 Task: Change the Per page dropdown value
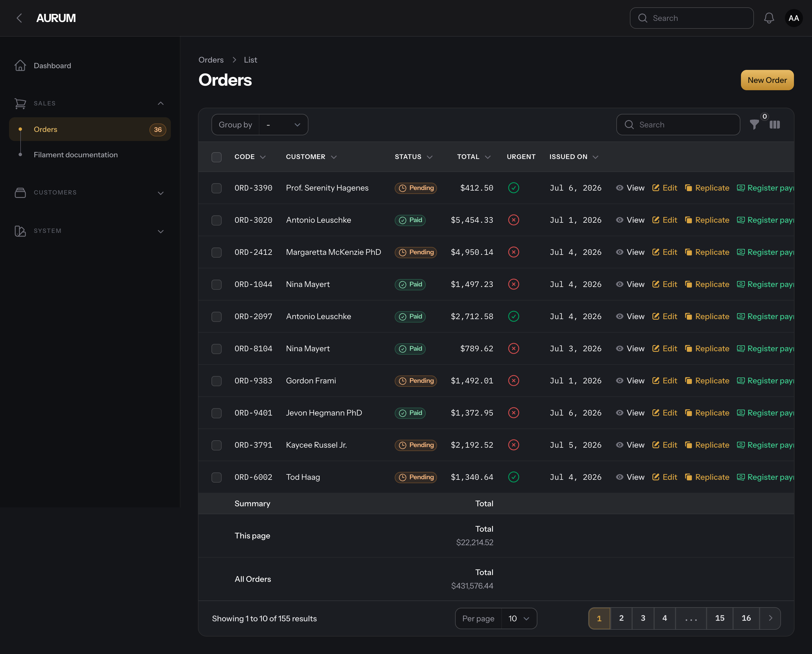519,618
